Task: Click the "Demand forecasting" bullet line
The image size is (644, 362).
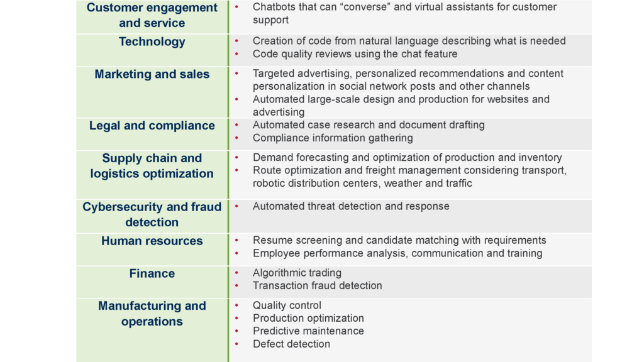Action: [407, 158]
